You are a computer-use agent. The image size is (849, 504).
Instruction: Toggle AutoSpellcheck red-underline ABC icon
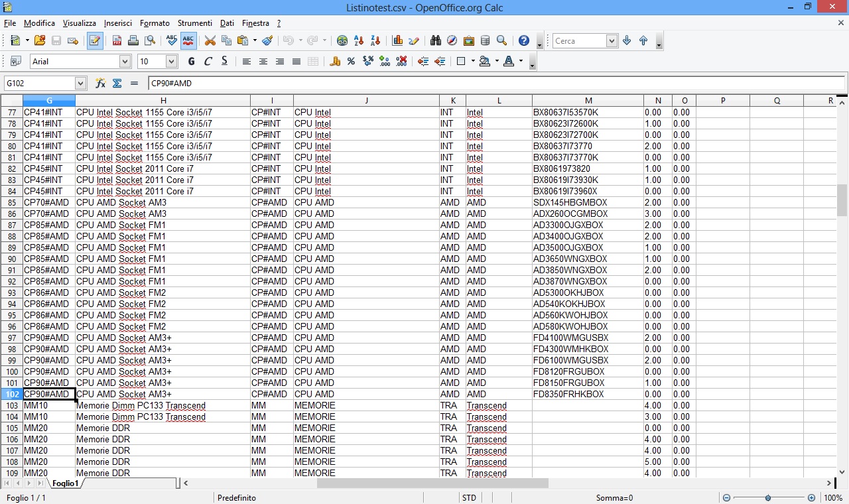point(188,40)
